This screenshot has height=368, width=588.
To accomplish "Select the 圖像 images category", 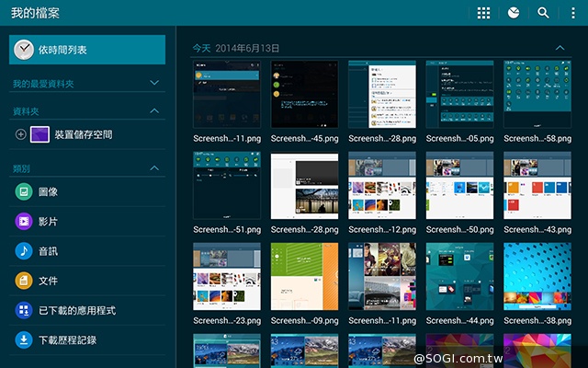I will coord(48,192).
